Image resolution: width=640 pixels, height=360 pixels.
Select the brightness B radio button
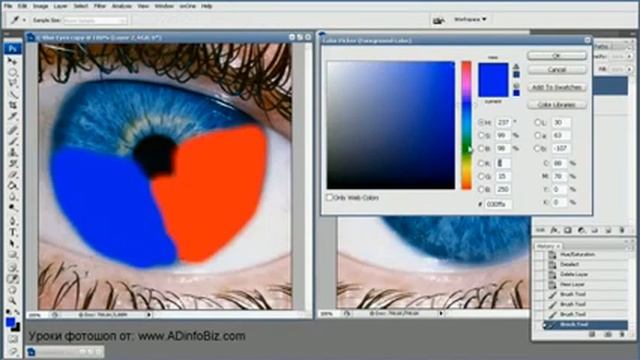[x=481, y=148]
